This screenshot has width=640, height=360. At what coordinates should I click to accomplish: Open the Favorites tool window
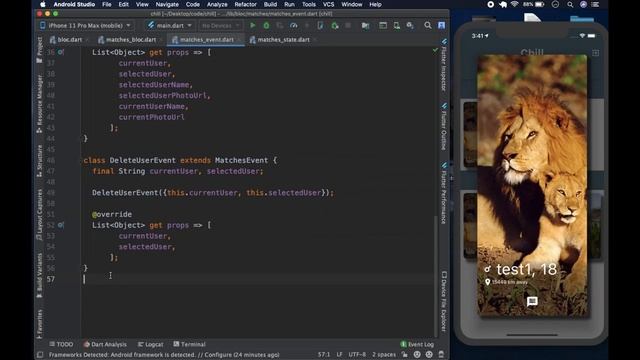point(40,324)
